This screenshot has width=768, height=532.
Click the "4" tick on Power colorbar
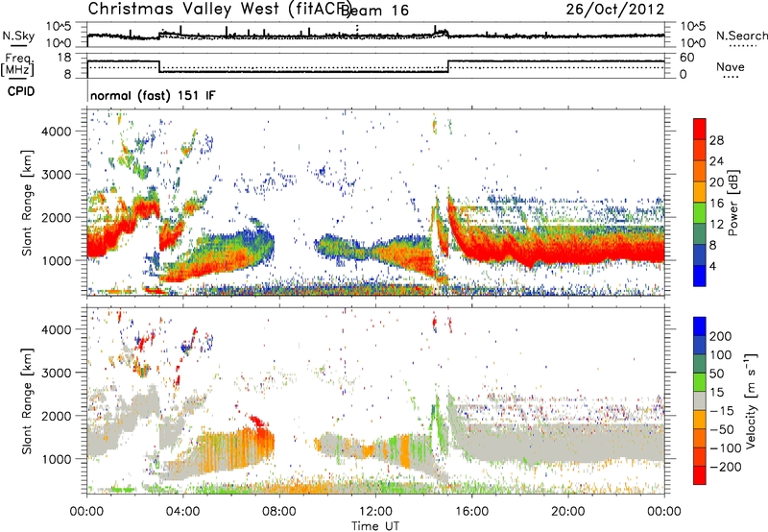[713, 267]
